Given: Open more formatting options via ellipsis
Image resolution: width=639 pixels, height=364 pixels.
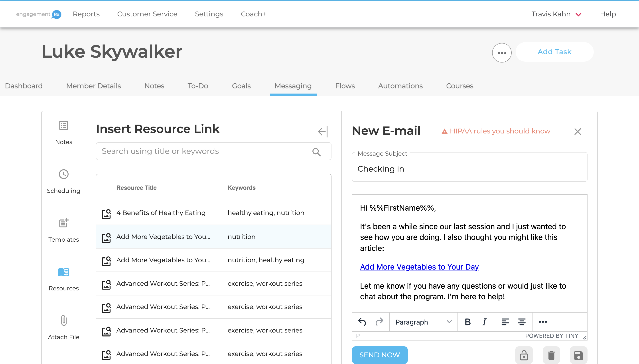Looking at the screenshot, I should [542, 322].
